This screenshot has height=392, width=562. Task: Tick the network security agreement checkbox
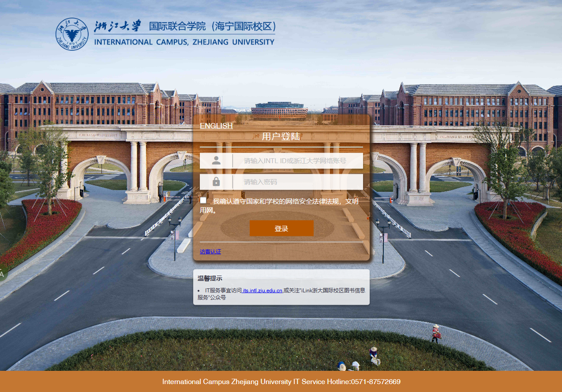[203, 201]
